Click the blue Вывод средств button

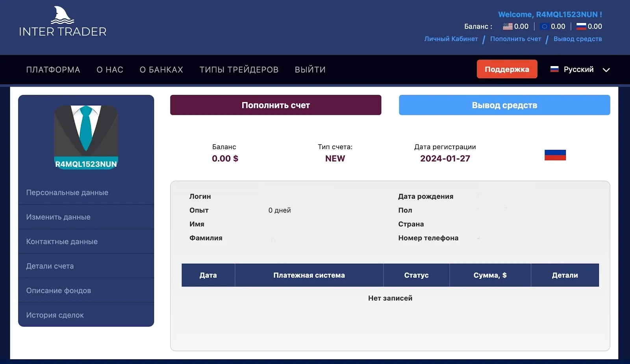pyautogui.click(x=504, y=105)
